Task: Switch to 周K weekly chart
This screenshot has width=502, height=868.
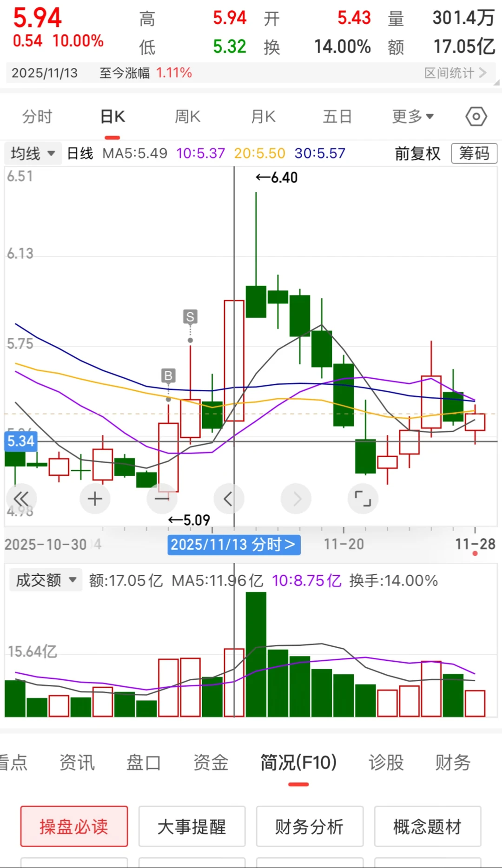Action: (x=187, y=117)
